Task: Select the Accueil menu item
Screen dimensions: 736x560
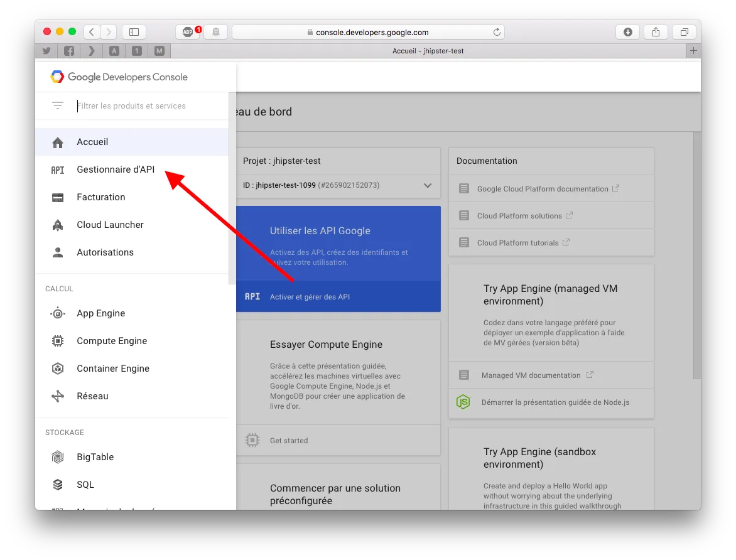Action: tap(133, 143)
